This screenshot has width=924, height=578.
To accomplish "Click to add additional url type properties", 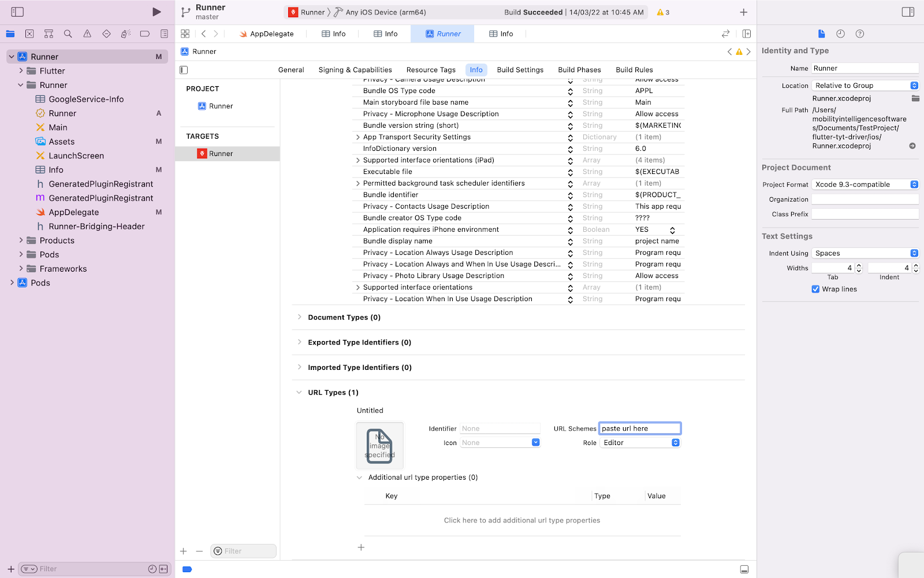I will point(521,520).
